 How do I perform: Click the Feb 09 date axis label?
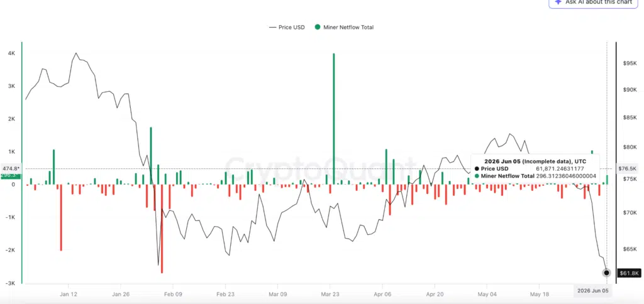point(173,294)
